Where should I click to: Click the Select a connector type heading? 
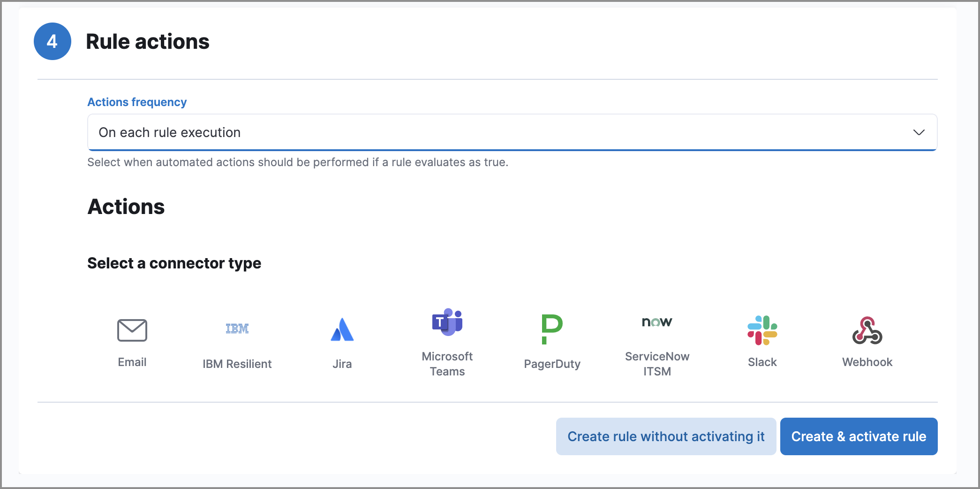point(174,263)
